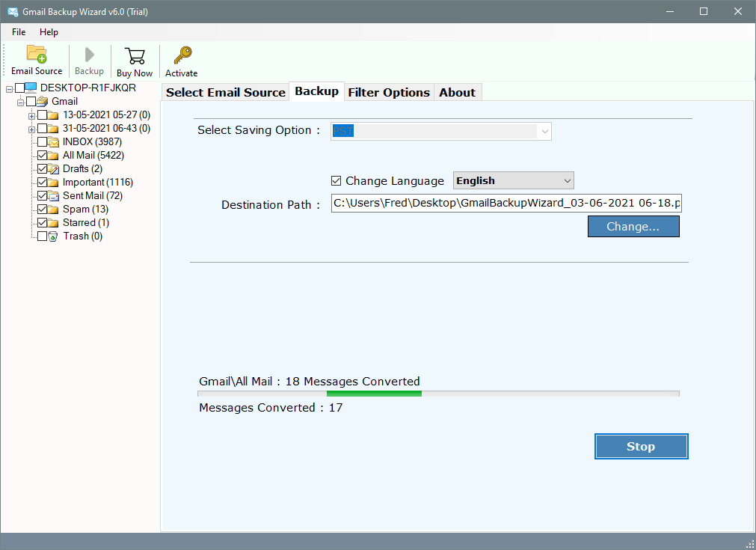Click the Gmail account folder icon
This screenshot has height=550, width=756.
point(43,101)
